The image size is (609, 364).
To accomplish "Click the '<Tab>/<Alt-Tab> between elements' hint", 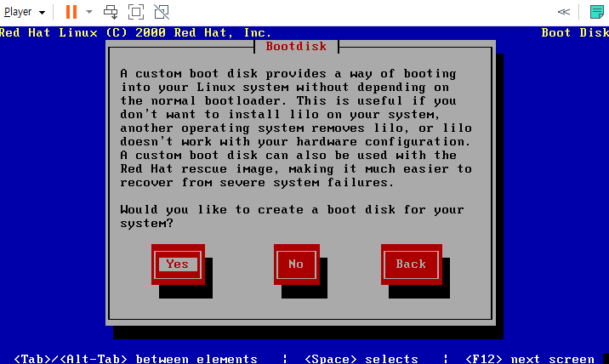I will tap(135, 359).
